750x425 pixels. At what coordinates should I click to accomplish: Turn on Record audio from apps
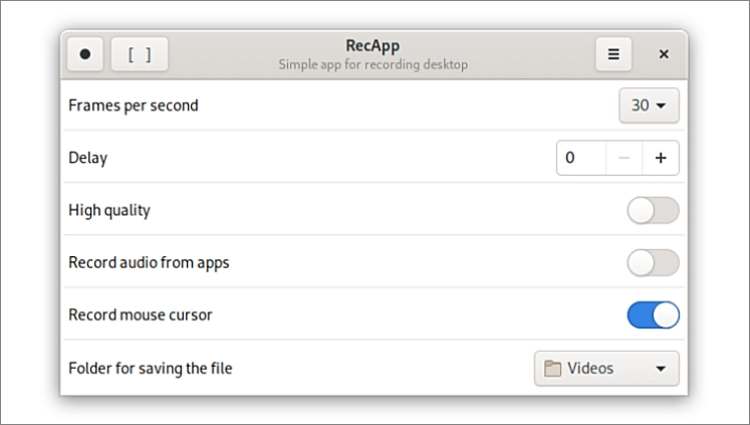click(x=652, y=263)
